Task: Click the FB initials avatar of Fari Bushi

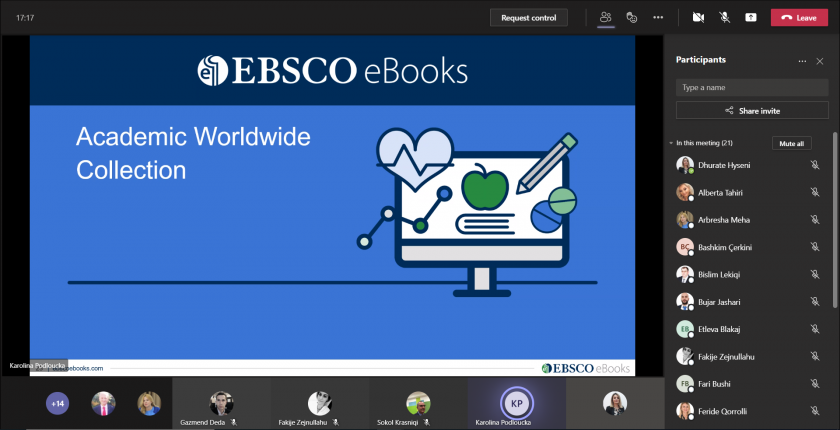Action: point(685,383)
